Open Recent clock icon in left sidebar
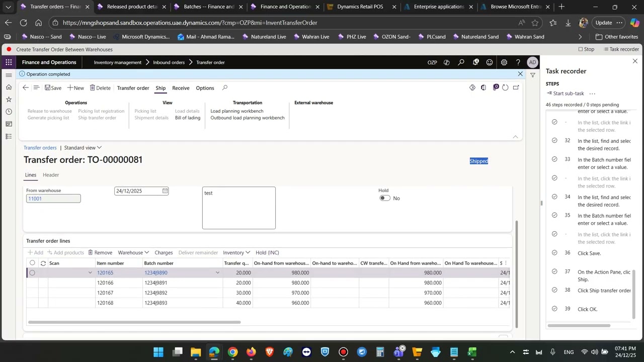 (x=9, y=112)
